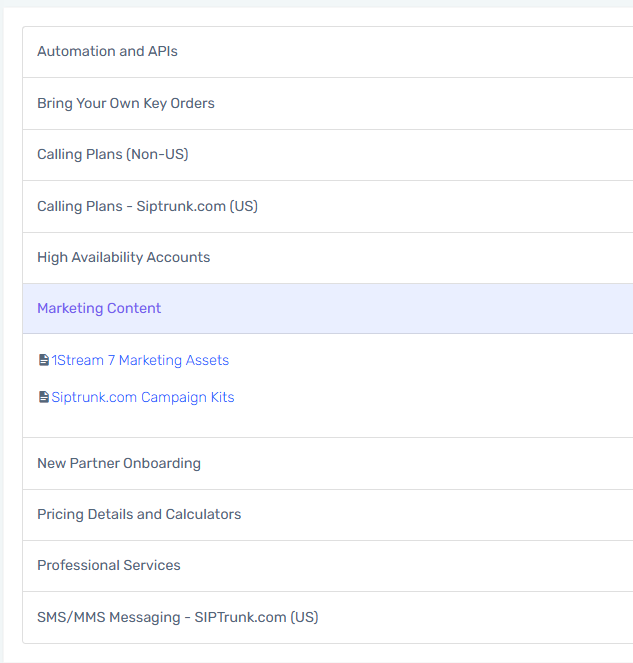633x663 pixels.
Task: Click the Pricing Details and Calculators heading text
Action: pos(139,515)
